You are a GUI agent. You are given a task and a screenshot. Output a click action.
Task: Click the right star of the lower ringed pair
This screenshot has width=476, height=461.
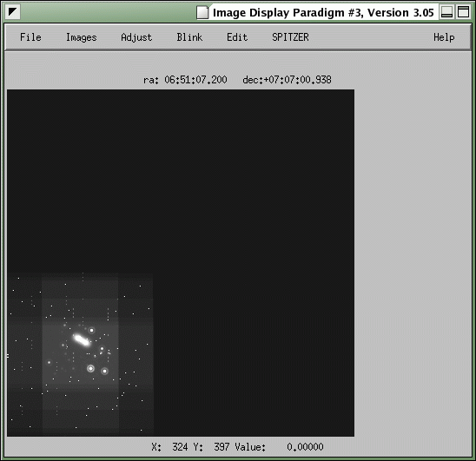click(104, 372)
